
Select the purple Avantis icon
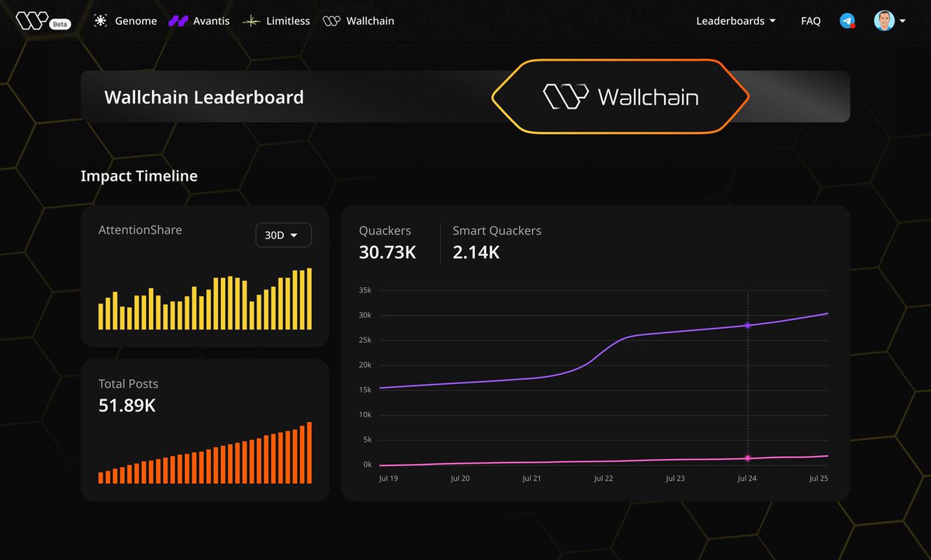pyautogui.click(x=178, y=21)
